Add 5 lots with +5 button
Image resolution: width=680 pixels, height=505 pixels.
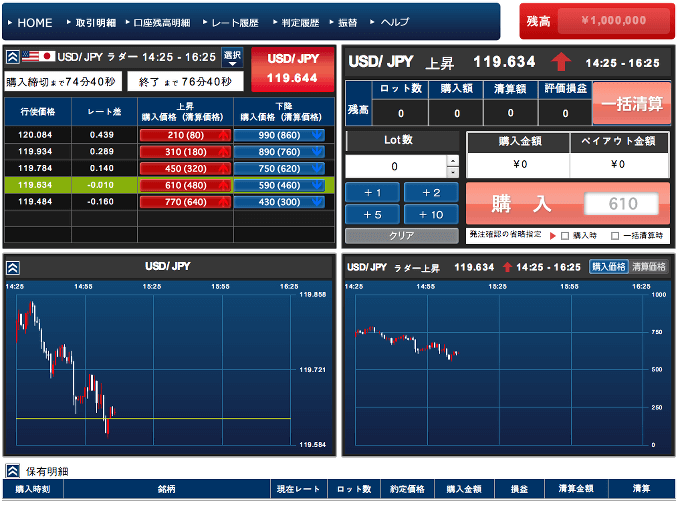(373, 214)
